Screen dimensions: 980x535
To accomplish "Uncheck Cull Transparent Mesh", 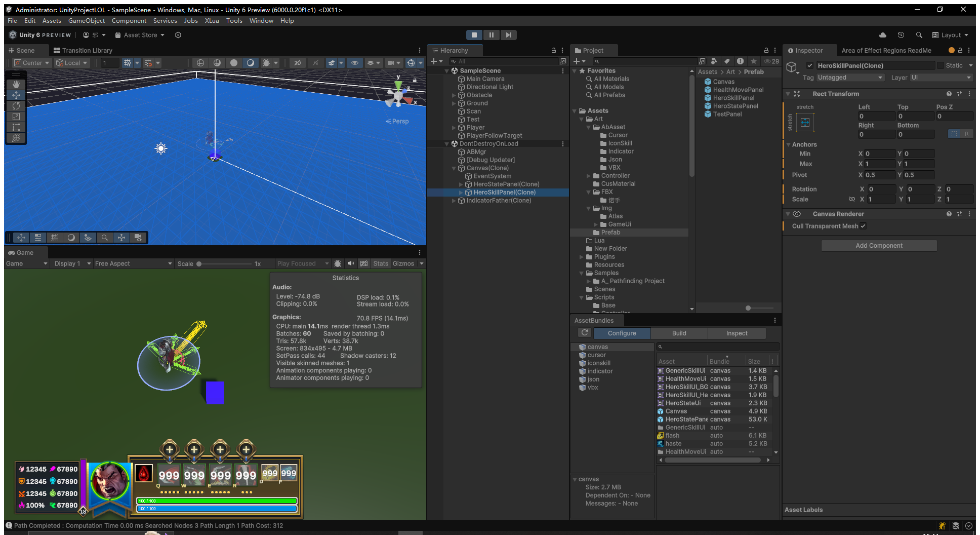I will pyautogui.click(x=863, y=226).
